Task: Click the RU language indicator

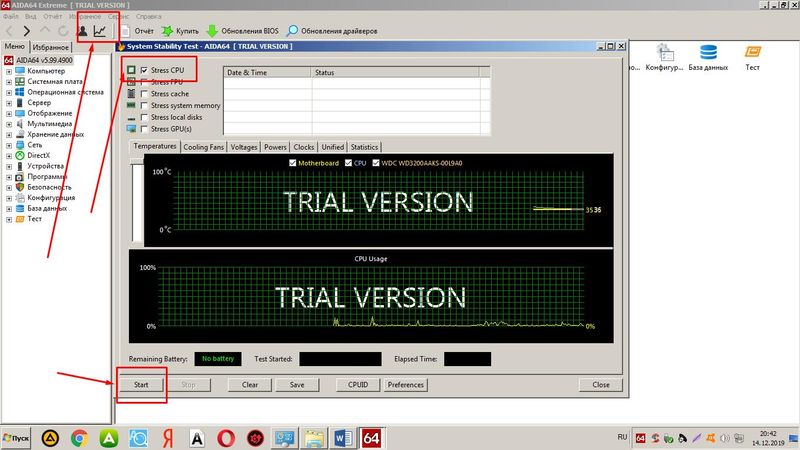Action: point(622,437)
